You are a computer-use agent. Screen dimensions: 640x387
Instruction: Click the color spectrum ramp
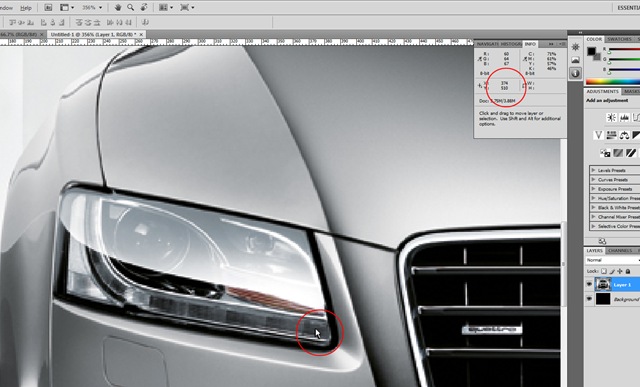tap(613, 81)
